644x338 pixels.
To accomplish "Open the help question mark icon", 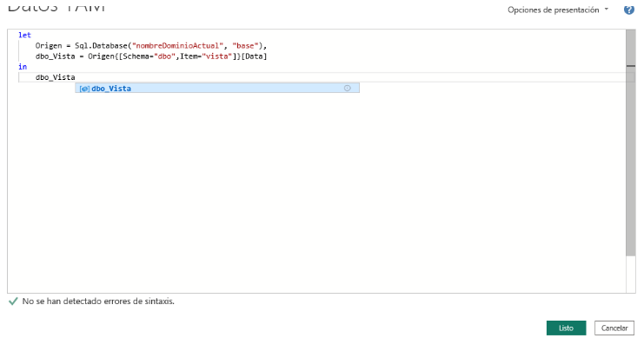I will click(629, 10).
